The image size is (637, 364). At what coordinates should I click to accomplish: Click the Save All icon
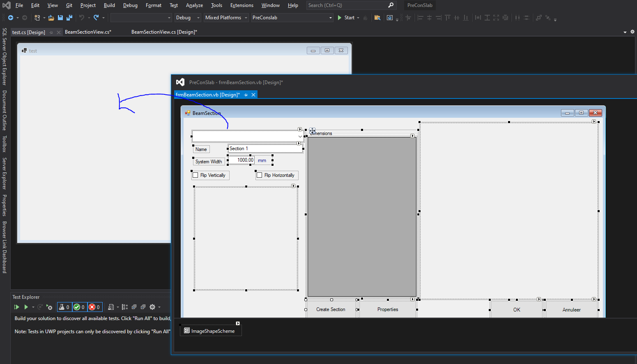click(69, 18)
